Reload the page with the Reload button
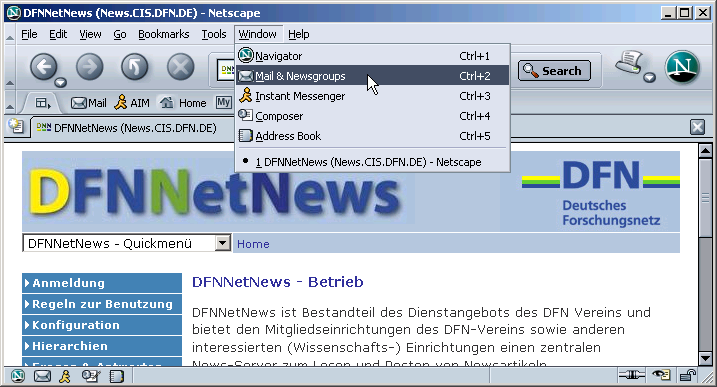The image size is (717, 387). 134,67
